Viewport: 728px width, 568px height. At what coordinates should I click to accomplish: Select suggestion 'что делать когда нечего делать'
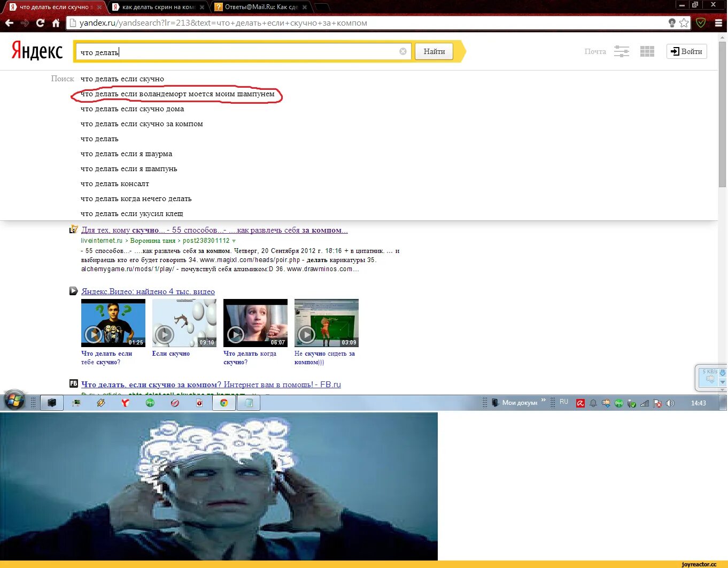click(x=136, y=198)
